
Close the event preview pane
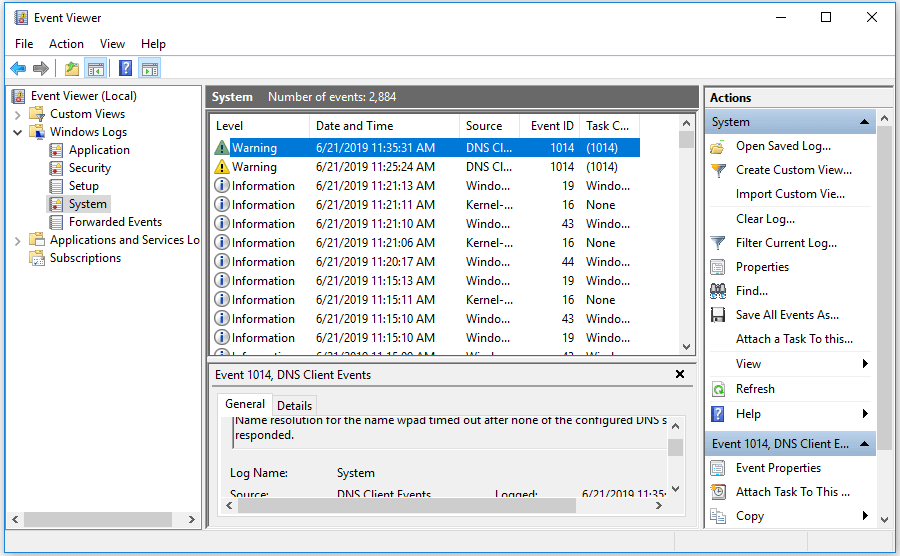coord(680,374)
